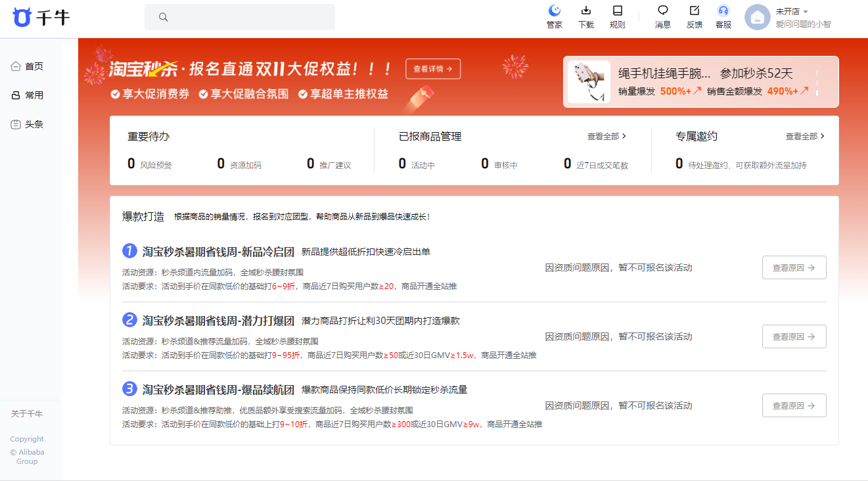
Task: Click 查看原因 for 潜力打爆团
Action: (794, 336)
